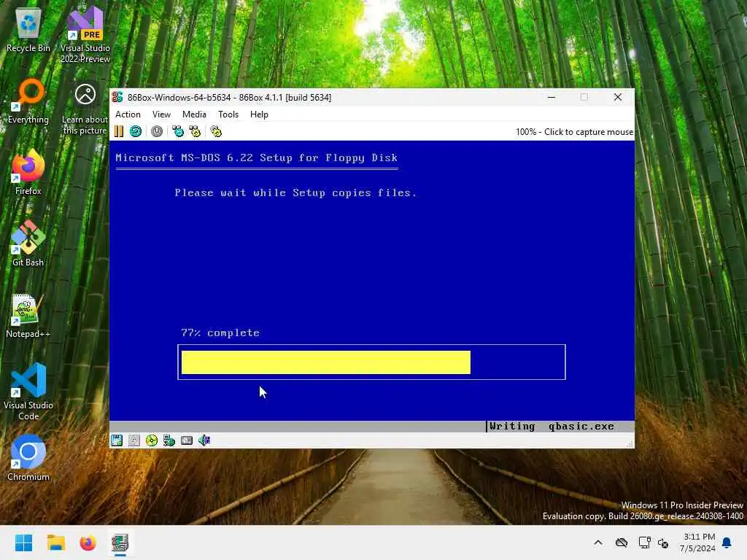Open the Help menu
The image size is (747, 560).
(259, 114)
